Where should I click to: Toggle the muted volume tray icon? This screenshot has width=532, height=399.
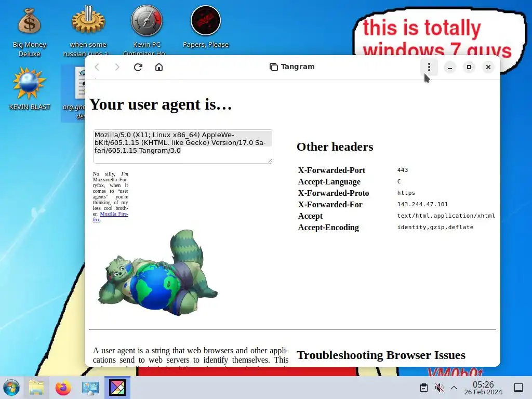pos(439,388)
